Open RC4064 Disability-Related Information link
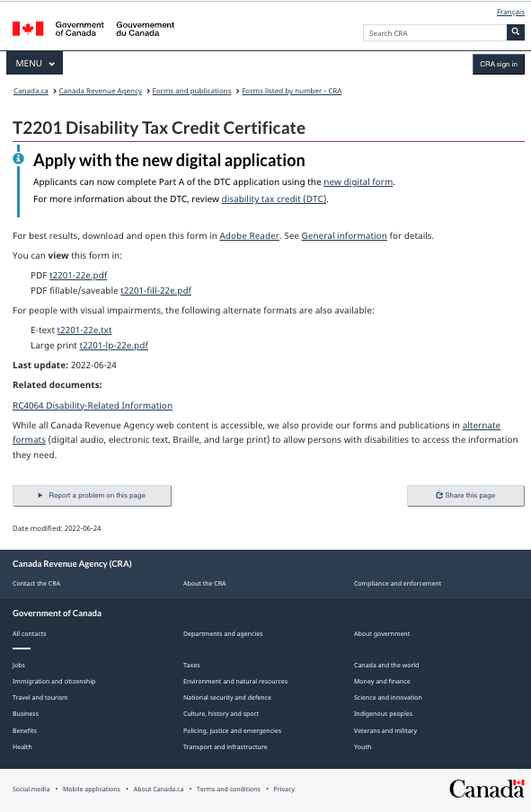The width and height of the screenshot is (531, 812). 93,405
